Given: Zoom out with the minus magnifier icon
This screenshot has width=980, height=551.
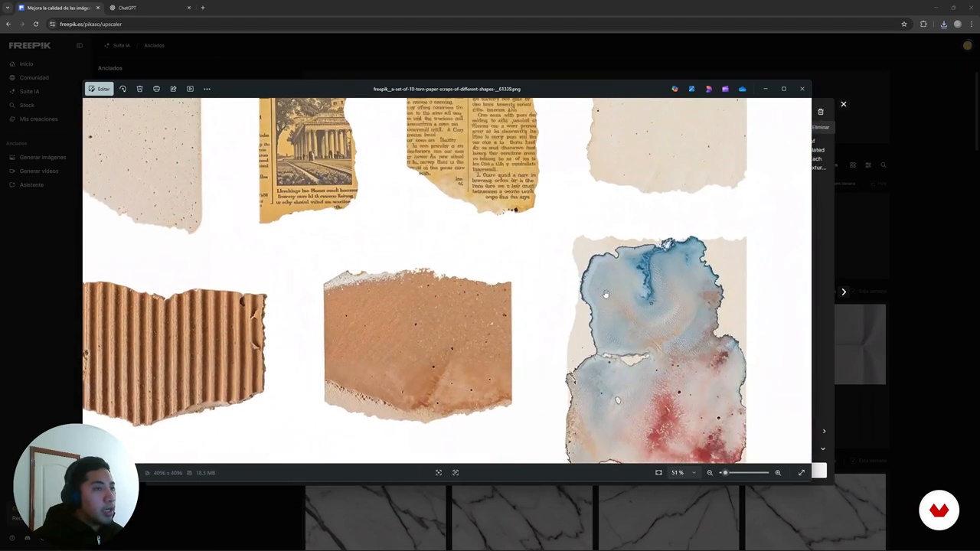Looking at the screenshot, I should [710, 473].
